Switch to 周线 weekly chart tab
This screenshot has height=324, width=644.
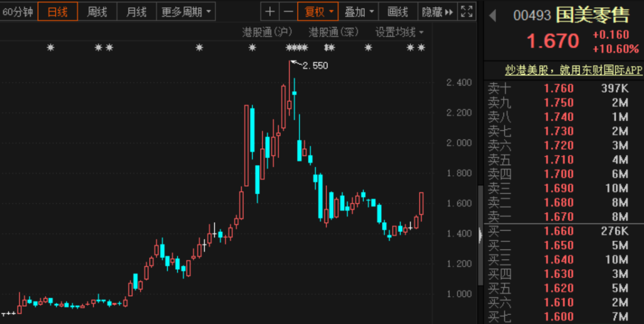pos(97,11)
